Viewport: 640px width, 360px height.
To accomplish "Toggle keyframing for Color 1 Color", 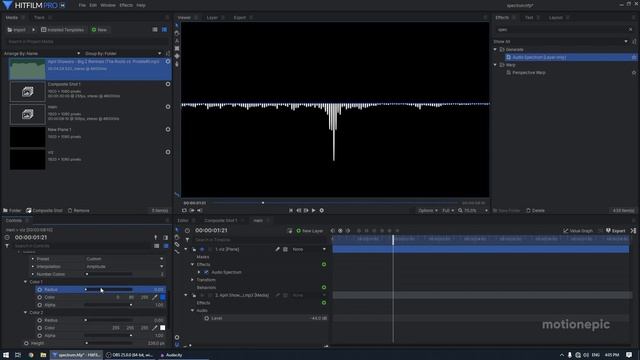I will click(x=40, y=298).
